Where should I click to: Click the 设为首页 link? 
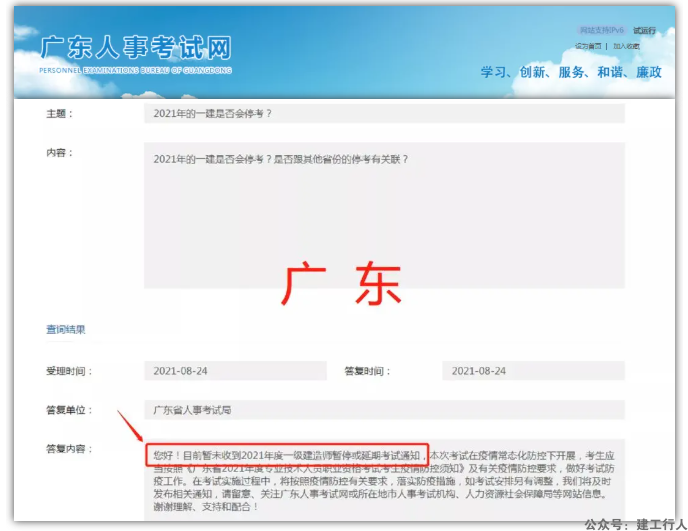[x=588, y=46]
